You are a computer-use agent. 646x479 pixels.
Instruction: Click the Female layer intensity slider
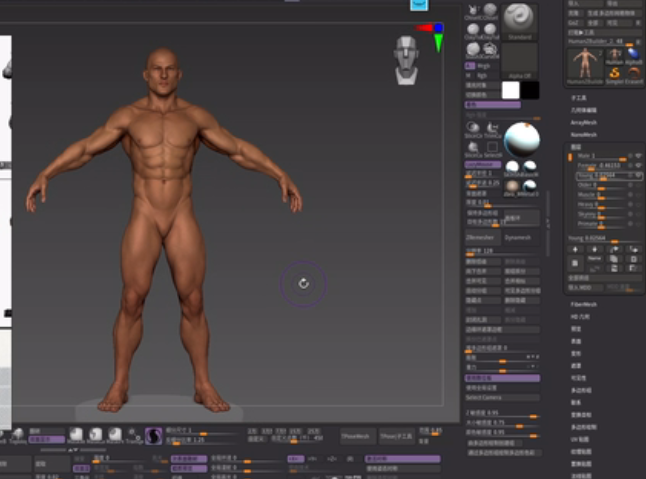coord(602,166)
